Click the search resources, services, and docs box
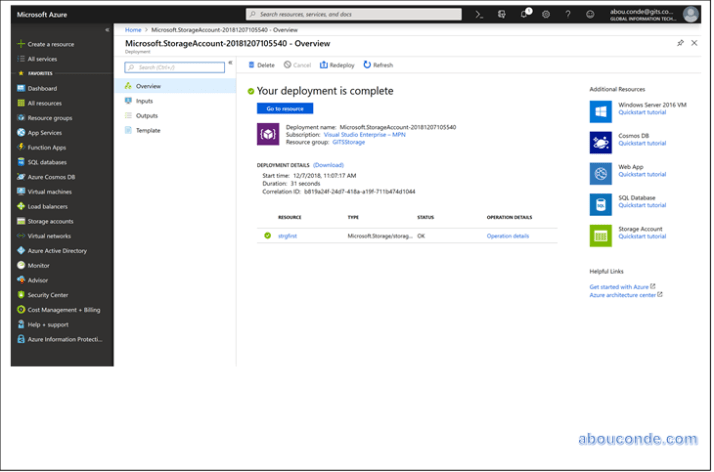This screenshot has height=472, width=714. [x=353, y=15]
